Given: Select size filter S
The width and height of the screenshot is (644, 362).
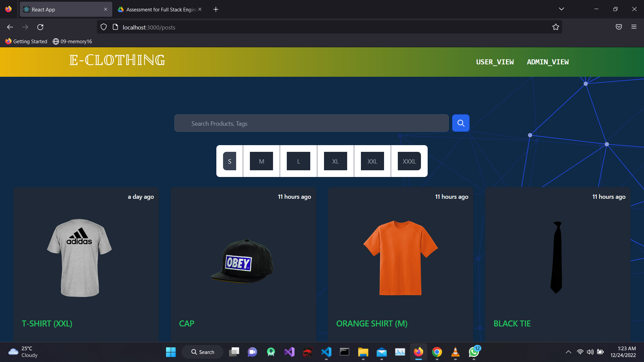Looking at the screenshot, I should click(x=230, y=161).
